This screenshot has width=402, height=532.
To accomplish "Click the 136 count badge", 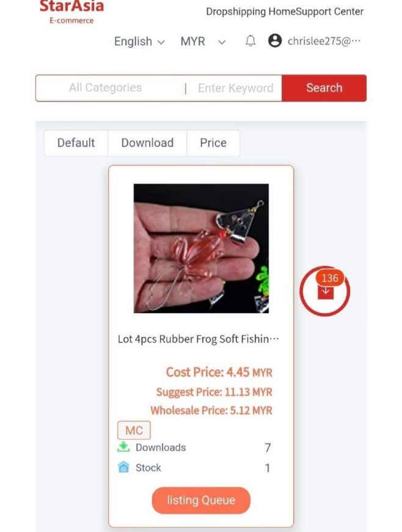I will [330, 279].
